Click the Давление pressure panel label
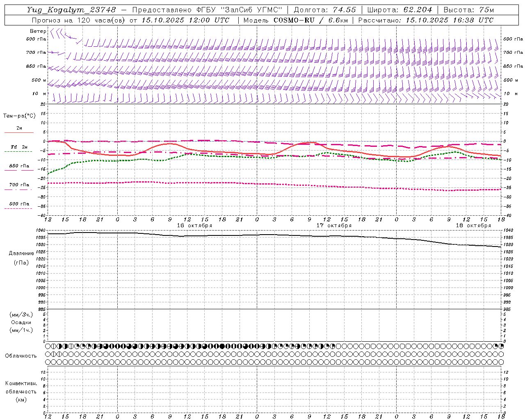Screen dimensions: 525x420 (21, 253)
